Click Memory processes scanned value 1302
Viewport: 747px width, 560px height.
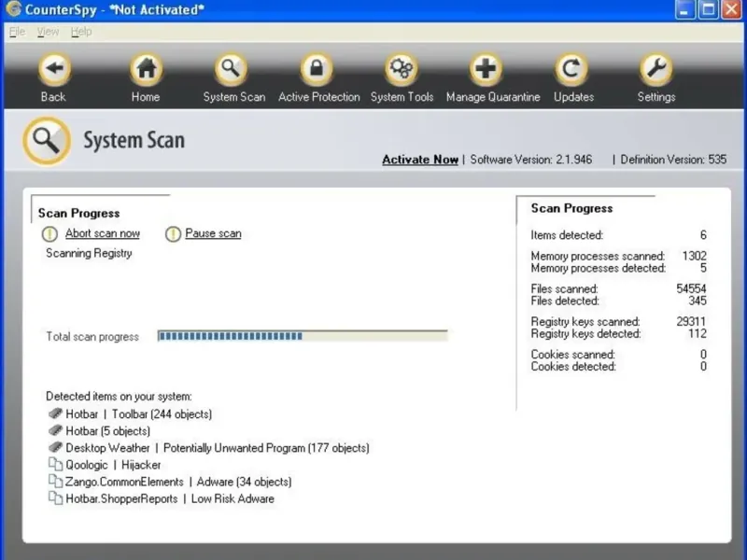[694, 256]
